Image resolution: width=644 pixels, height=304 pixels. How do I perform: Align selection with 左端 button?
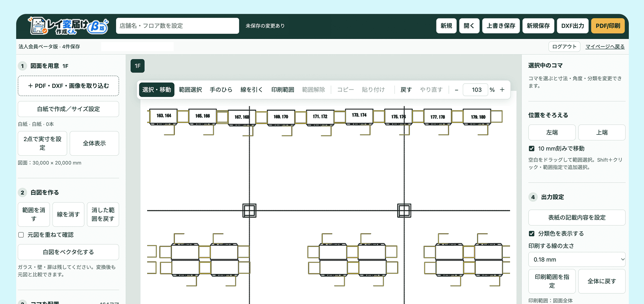tap(552, 133)
